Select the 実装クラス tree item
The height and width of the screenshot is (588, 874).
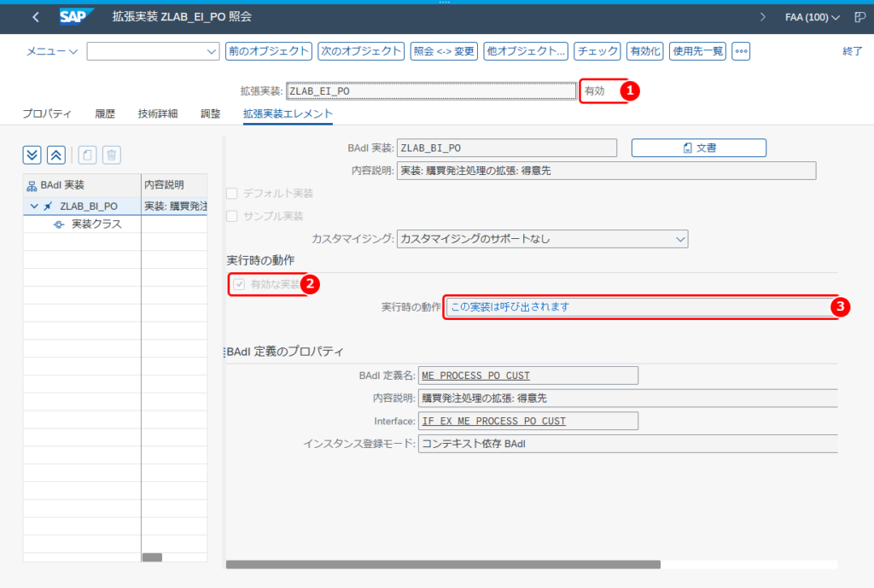click(x=96, y=224)
